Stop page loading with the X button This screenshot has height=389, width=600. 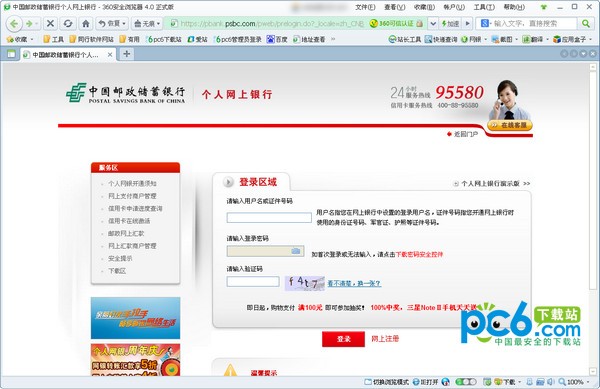50,24
